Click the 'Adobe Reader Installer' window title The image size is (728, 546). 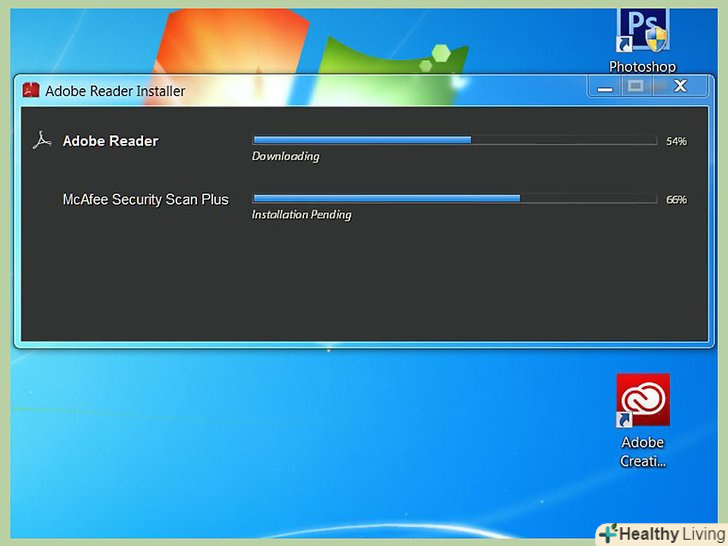point(115,91)
